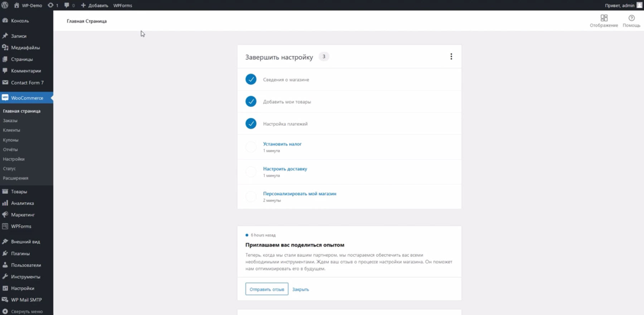The image size is (644, 315).
Task: Click the Консоль dashboard icon in sidebar
Action: click(5, 21)
